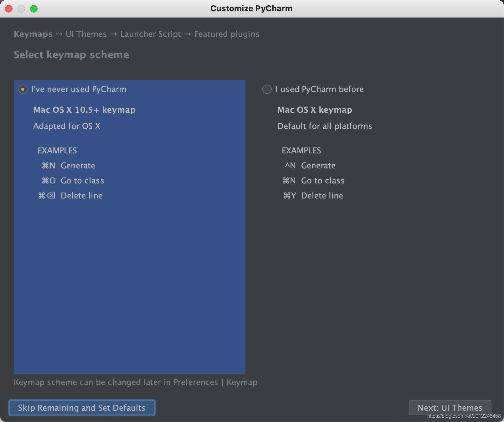Click the keymap Preferences hint text
This screenshot has width=504, height=422.
pos(136,382)
